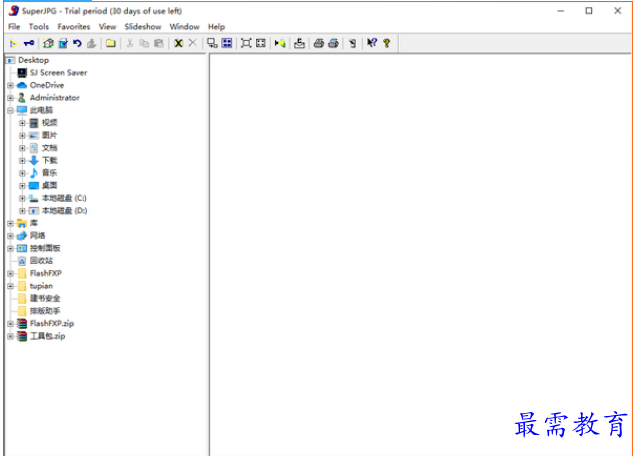Select the 音乐 music folder
This screenshot has width=636, height=456.
pyautogui.click(x=49, y=173)
